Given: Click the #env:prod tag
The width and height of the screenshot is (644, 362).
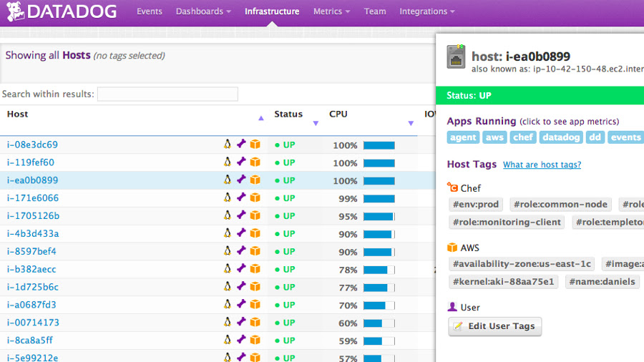Looking at the screenshot, I should click(x=476, y=205).
